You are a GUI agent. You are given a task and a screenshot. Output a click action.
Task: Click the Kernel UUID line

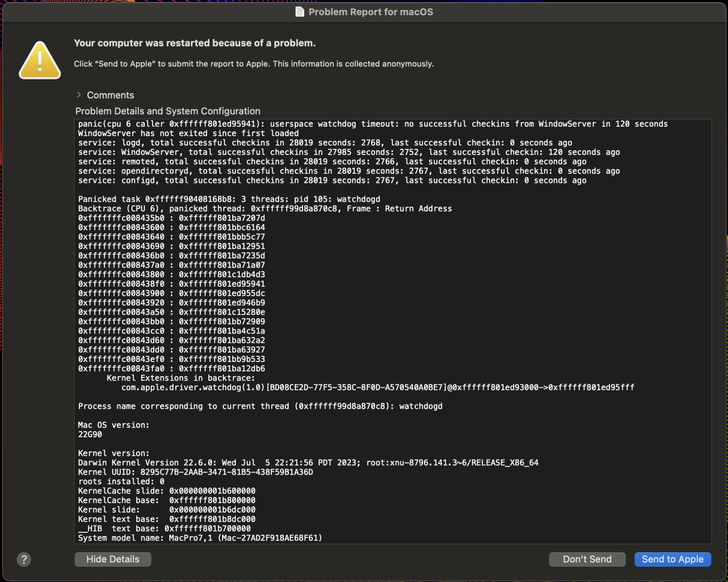pos(195,472)
